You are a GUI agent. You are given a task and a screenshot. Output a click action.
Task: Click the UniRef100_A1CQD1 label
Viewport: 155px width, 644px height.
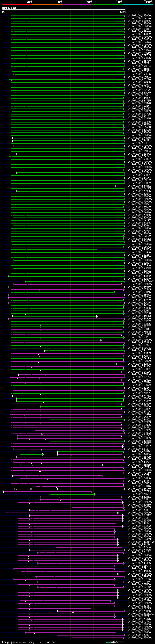139,380
